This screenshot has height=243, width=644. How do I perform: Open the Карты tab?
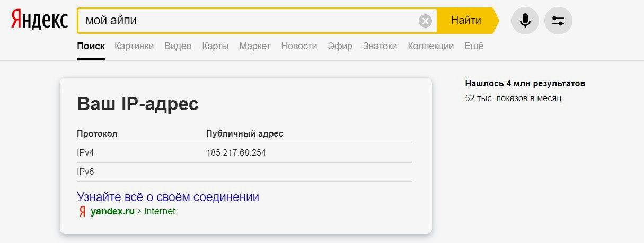click(215, 46)
